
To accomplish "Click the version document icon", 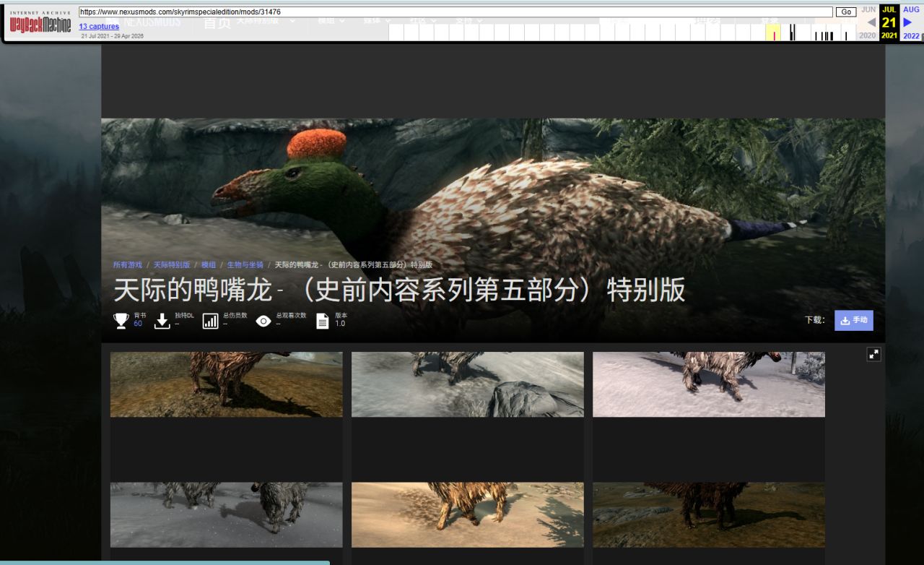I will pos(323,321).
